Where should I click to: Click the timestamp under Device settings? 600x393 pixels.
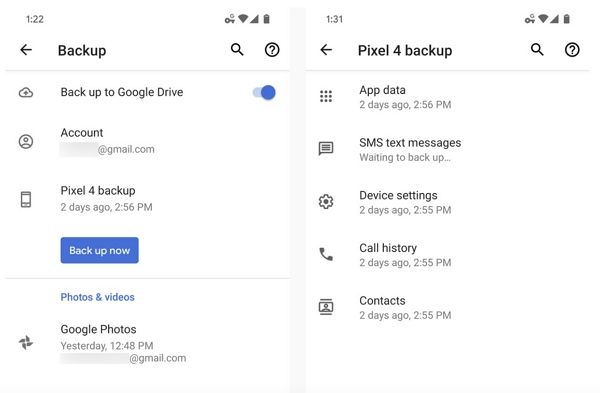(405, 210)
